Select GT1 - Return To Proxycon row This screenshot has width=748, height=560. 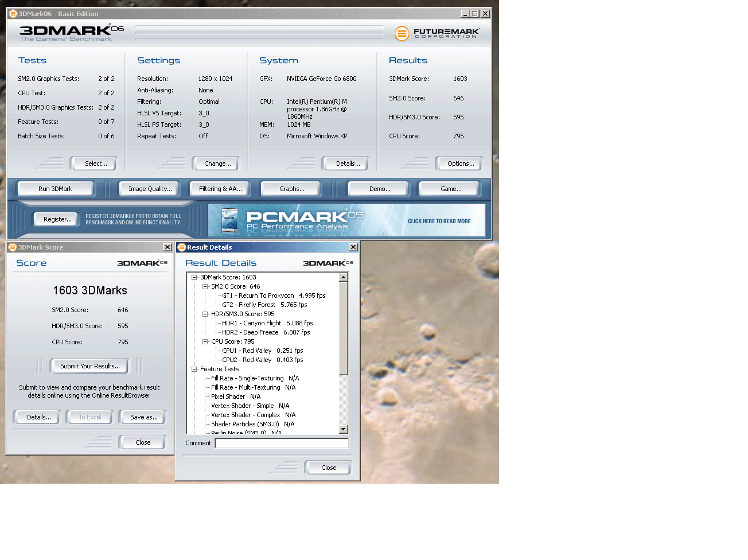coord(274,295)
